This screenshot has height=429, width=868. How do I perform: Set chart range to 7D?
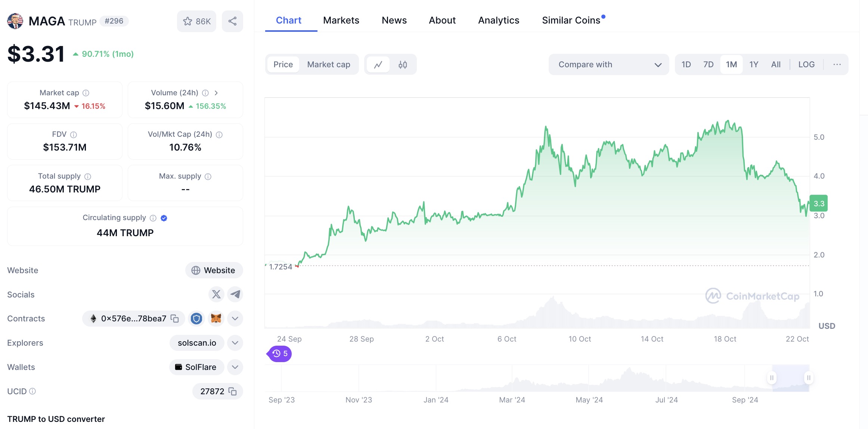[708, 65]
